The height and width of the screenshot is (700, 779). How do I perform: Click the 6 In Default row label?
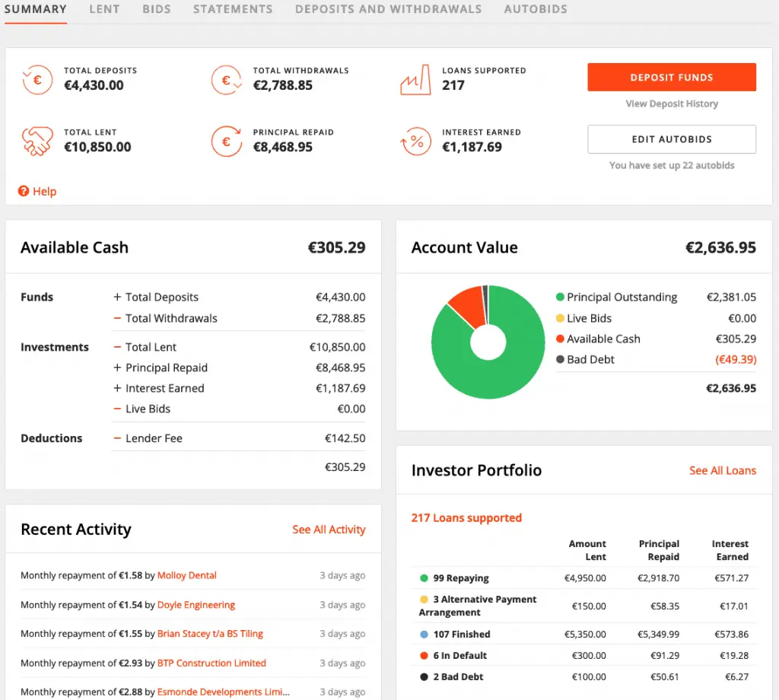pos(459,655)
